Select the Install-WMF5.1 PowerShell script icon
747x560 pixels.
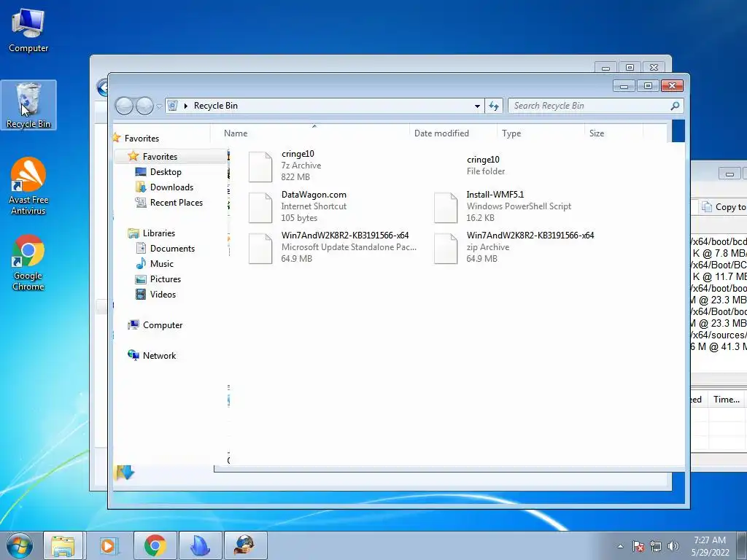coord(446,207)
